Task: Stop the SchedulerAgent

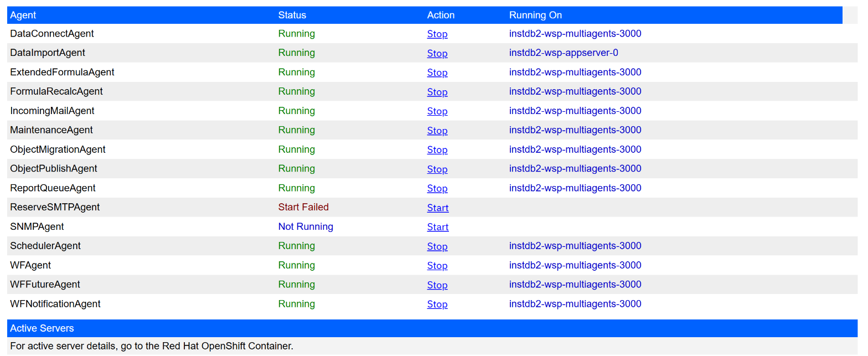Action: coord(437,246)
